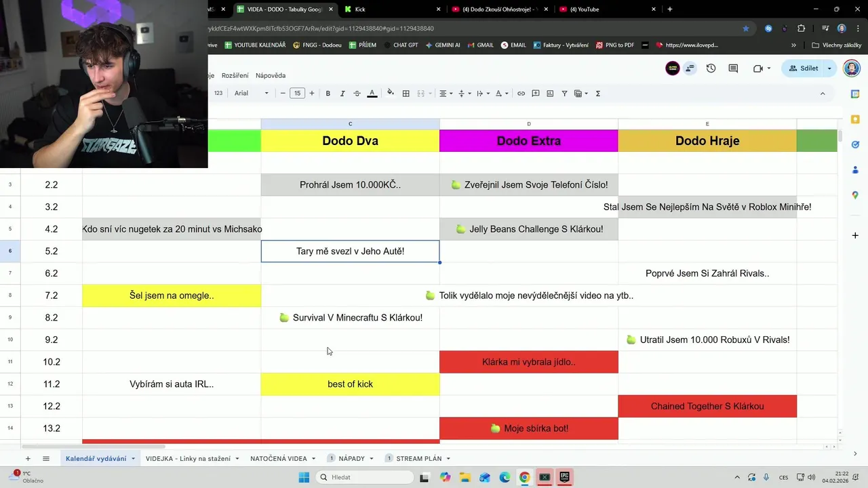Image resolution: width=868 pixels, height=488 pixels.
Task: Open version history clock icon
Action: [x=711, y=68]
